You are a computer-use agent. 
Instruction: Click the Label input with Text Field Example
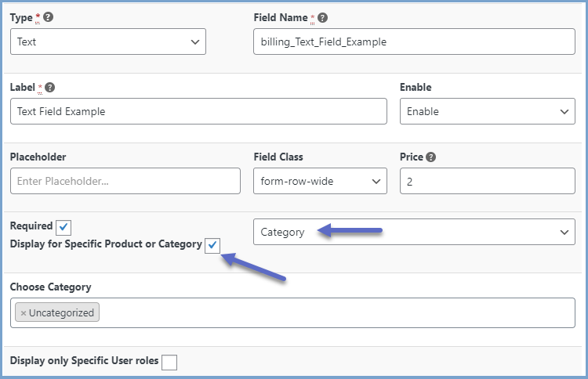(x=198, y=111)
